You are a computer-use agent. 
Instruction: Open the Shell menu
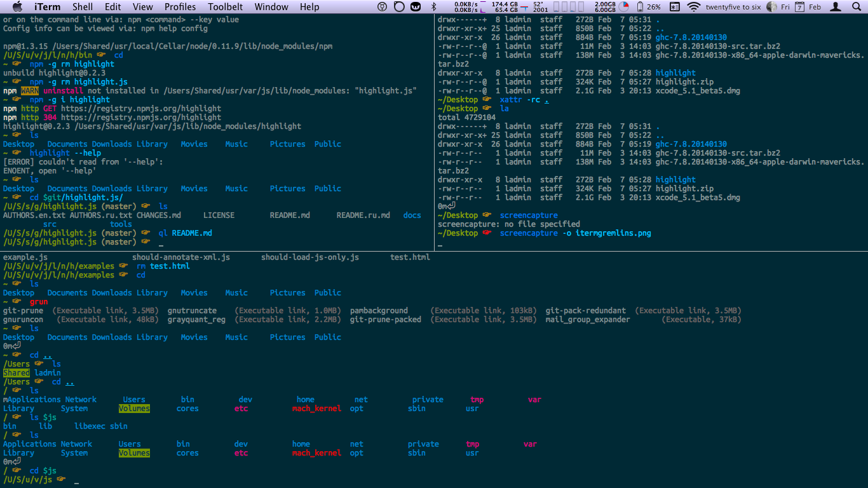pyautogui.click(x=83, y=7)
